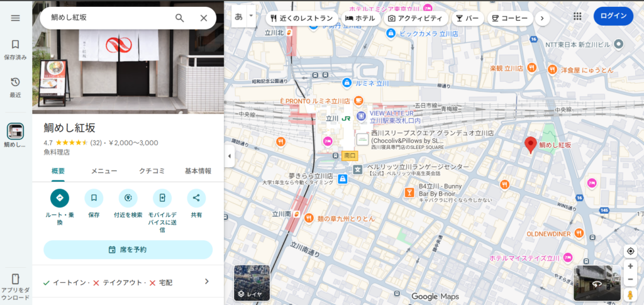The image size is (644, 305).
Task: Click the ログイン button
Action: click(x=613, y=16)
